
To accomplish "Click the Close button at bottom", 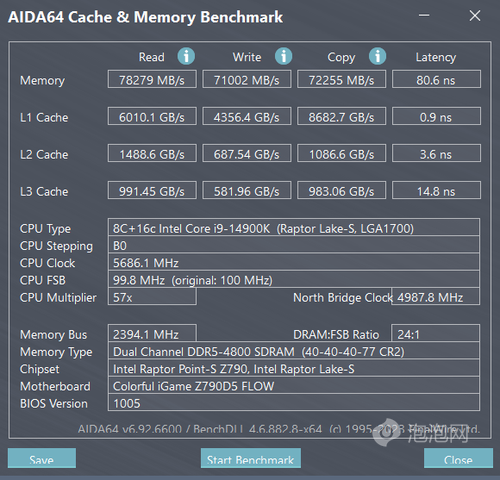I will 458,458.
